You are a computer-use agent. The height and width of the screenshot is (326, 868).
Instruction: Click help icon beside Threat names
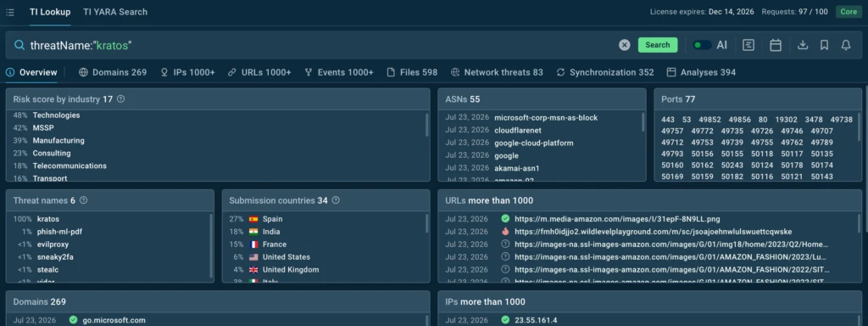click(84, 200)
